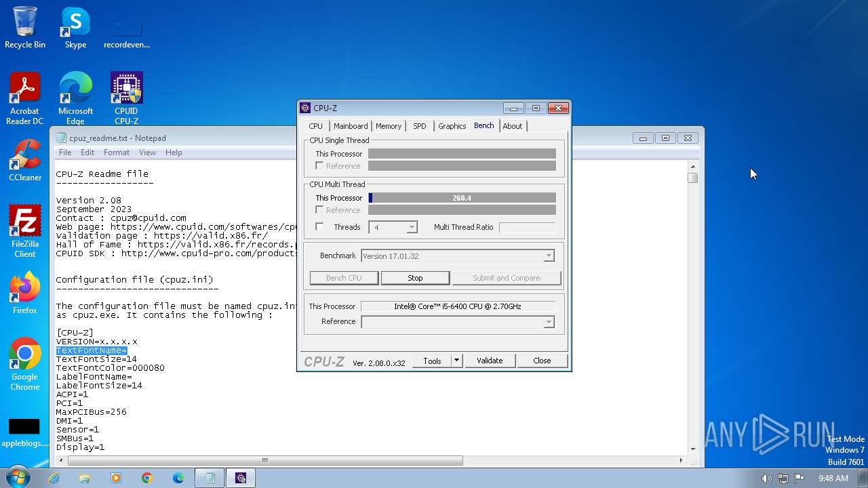
Task: Open Edge from the taskbar
Action: click(x=178, y=478)
